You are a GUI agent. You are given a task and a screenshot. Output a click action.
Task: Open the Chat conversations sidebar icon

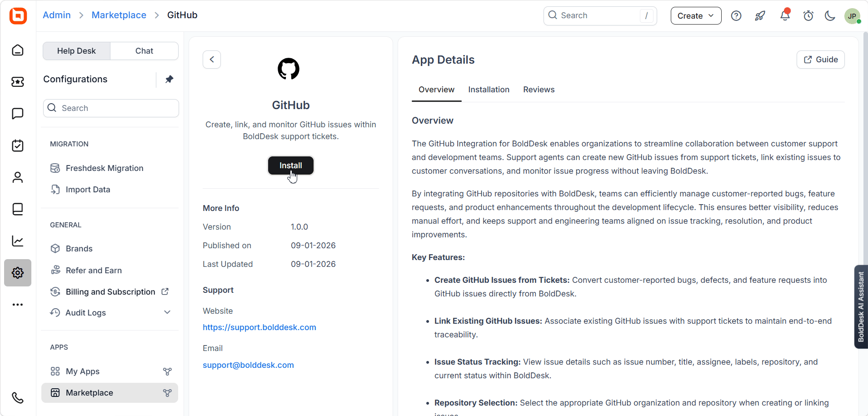coord(18,114)
